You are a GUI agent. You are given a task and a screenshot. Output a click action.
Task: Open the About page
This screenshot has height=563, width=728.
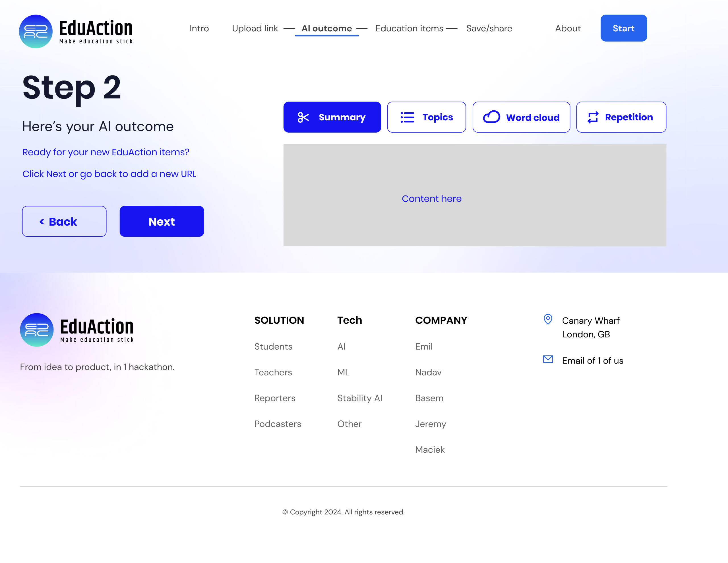pos(568,28)
